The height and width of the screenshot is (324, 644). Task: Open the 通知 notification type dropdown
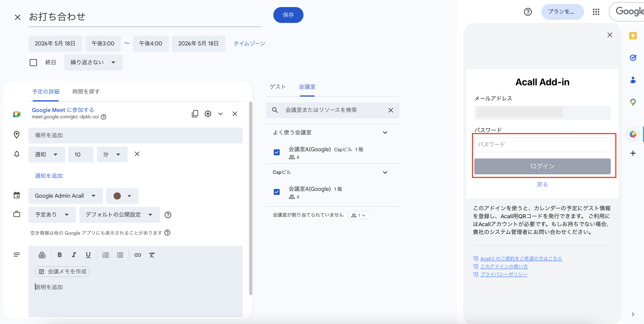point(46,155)
